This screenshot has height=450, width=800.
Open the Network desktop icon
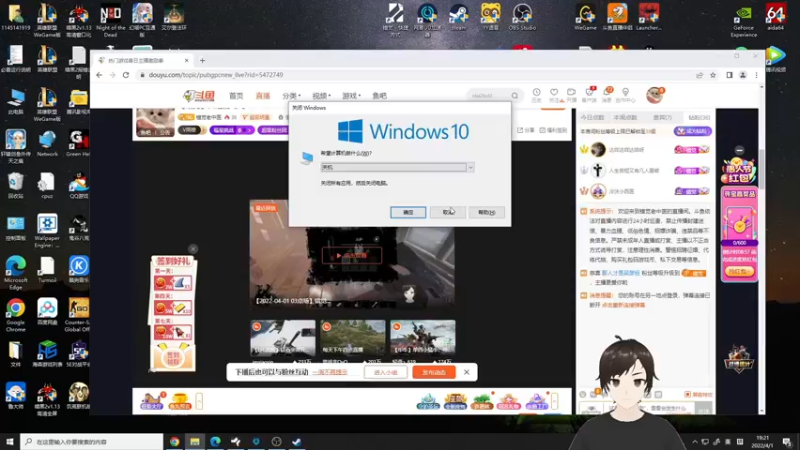point(47,144)
